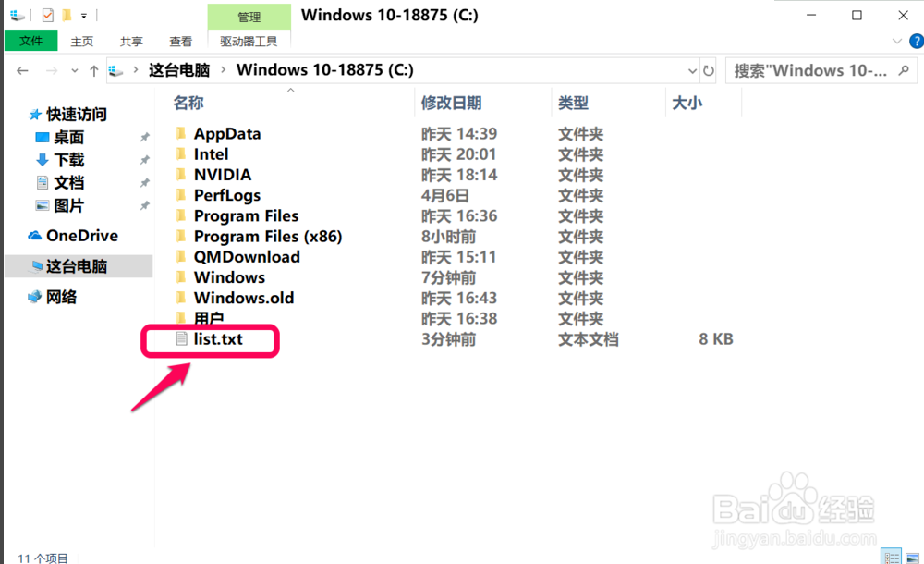924x564 pixels.
Task: Click the date 昨天 14:39 for AppData
Action: point(459,134)
